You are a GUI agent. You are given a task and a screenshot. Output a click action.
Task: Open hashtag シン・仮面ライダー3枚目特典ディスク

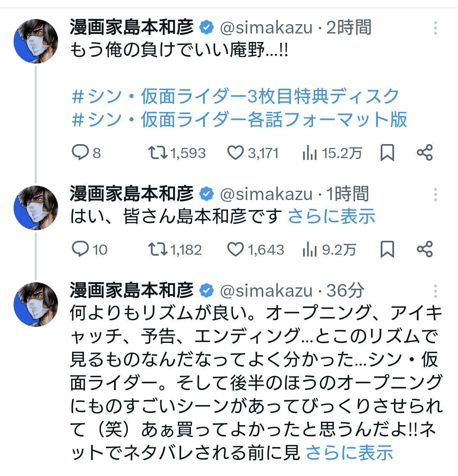point(235,97)
